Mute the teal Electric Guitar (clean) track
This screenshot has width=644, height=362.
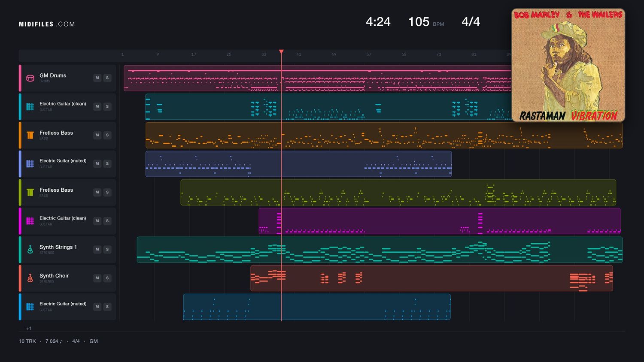pos(97,106)
